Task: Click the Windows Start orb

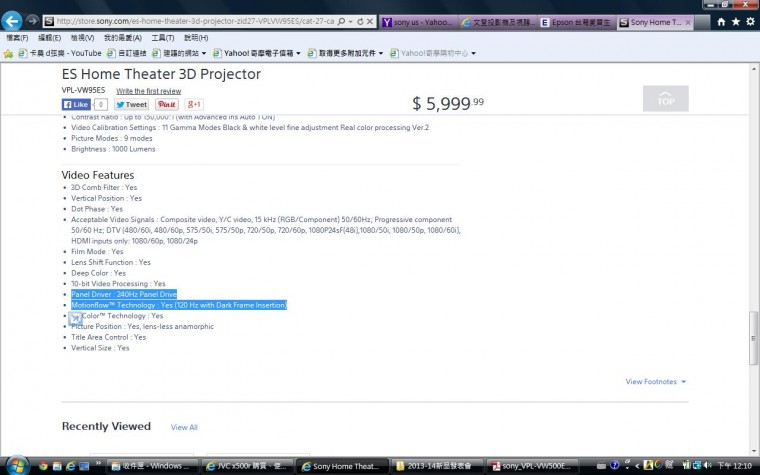Action: pyautogui.click(x=14, y=465)
